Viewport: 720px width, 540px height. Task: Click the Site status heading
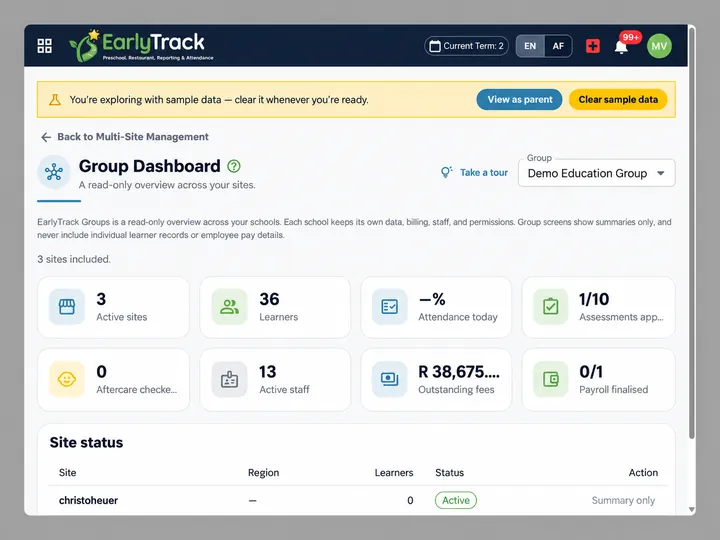(86, 442)
